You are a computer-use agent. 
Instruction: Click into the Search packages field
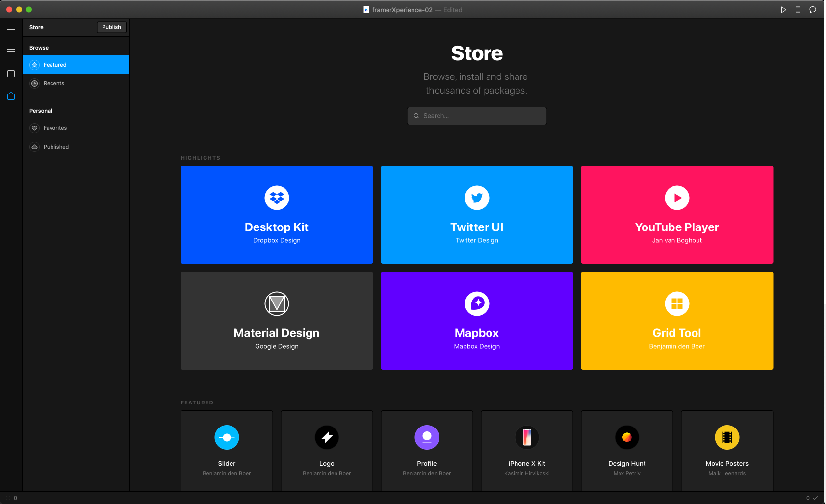click(x=477, y=116)
